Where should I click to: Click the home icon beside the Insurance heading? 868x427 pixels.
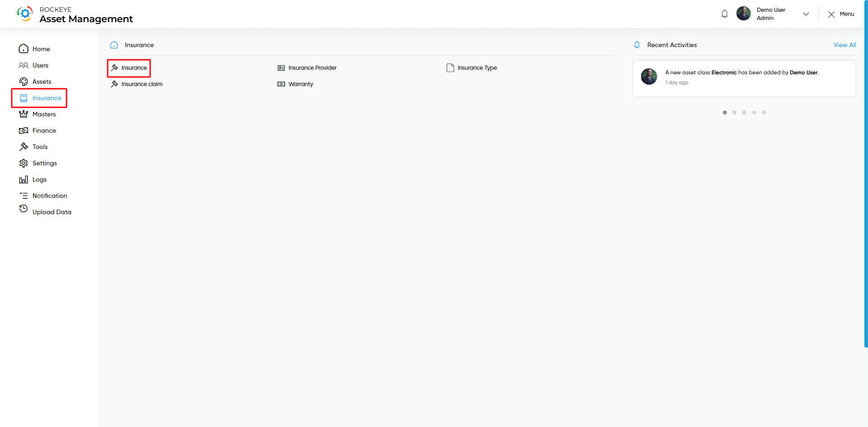114,45
